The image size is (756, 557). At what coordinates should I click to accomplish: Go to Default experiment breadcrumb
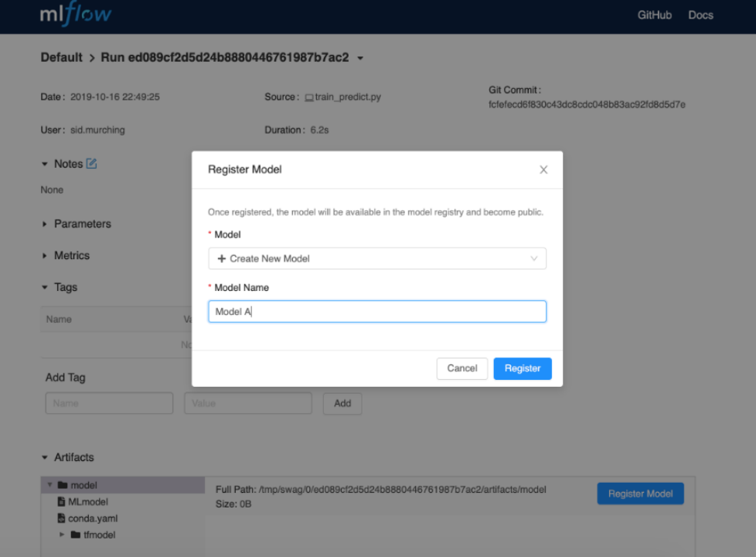(61, 57)
